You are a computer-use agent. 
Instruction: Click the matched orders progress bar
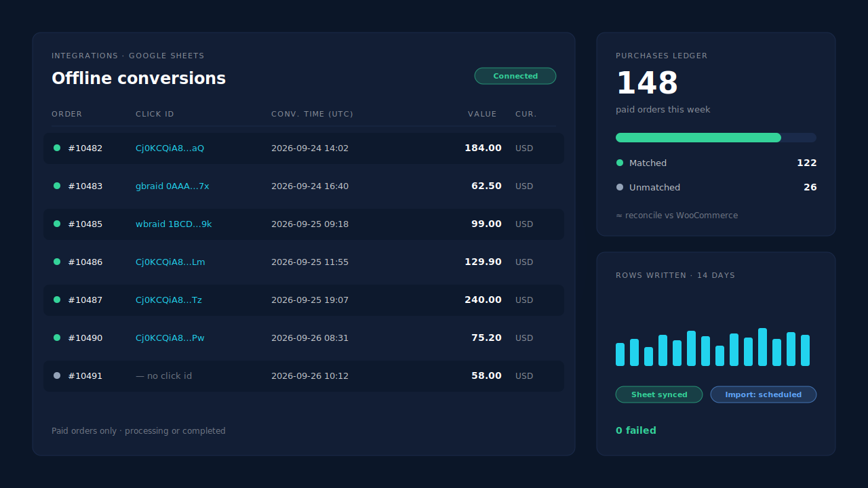pyautogui.click(x=716, y=138)
